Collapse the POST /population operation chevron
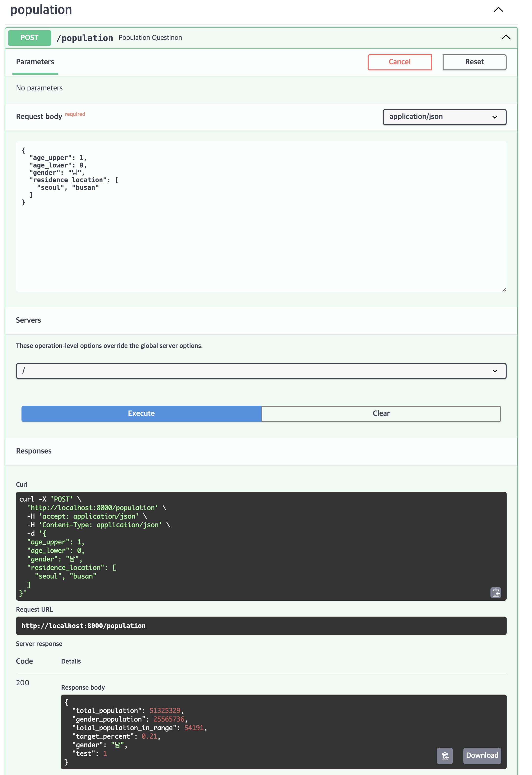 (506, 37)
